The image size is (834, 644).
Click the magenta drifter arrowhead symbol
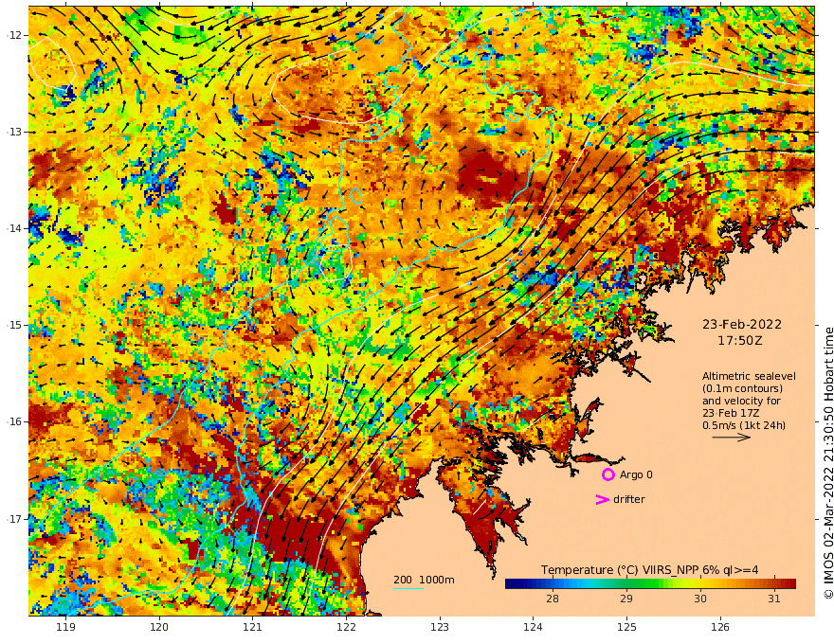coord(602,499)
